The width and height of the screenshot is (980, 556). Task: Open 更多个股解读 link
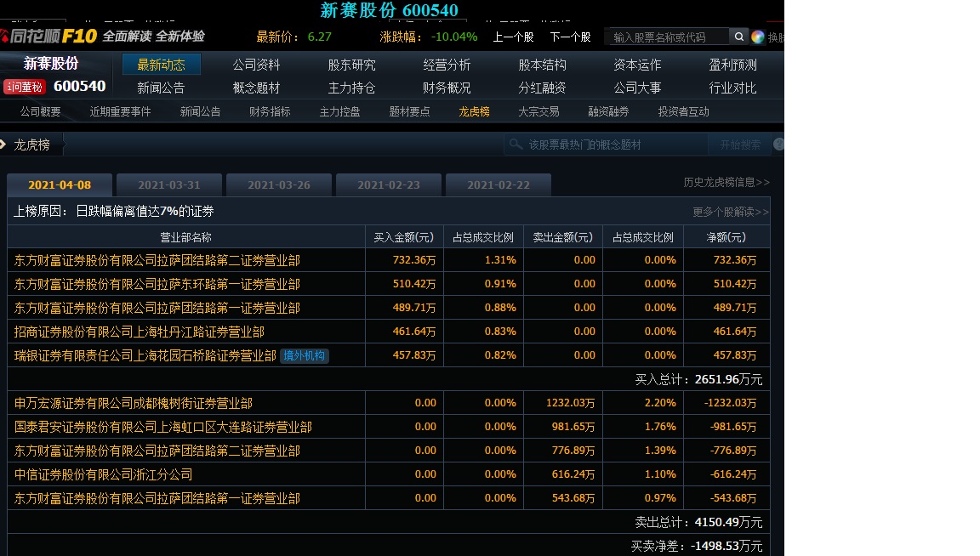pos(731,212)
